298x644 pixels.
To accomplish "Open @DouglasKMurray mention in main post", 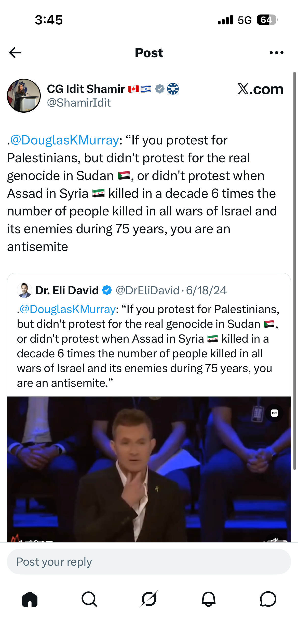I will click(64, 140).
